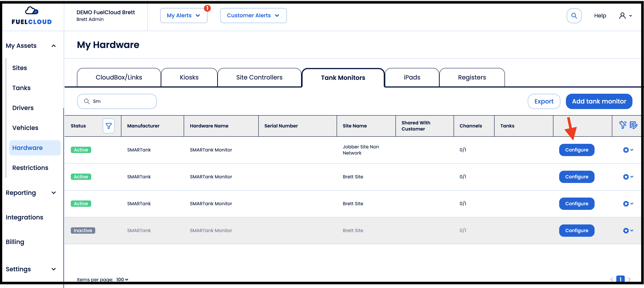The width and height of the screenshot is (644, 288).
Task: Switch to the CloudBox/Links tab
Action: coord(119,77)
